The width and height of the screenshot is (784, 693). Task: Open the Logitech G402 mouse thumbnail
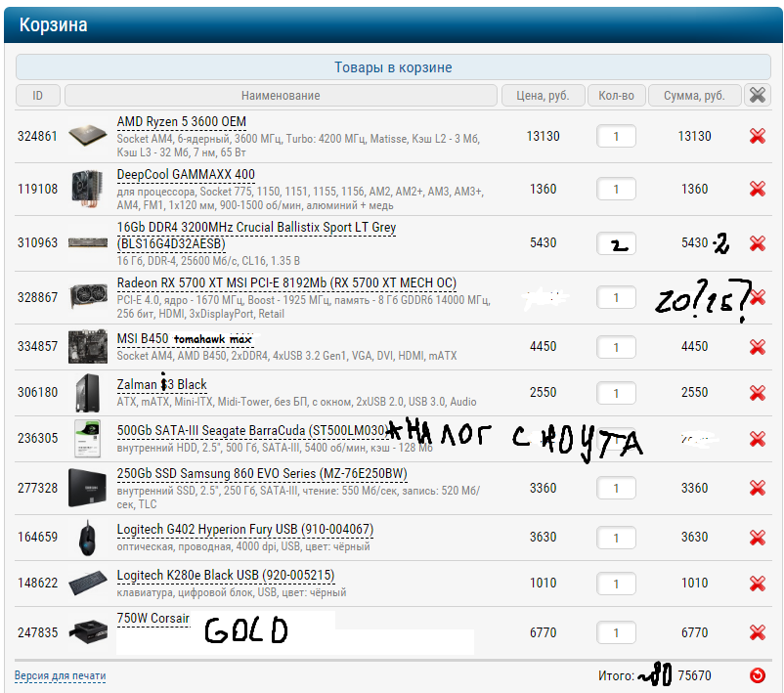click(88, 538)
